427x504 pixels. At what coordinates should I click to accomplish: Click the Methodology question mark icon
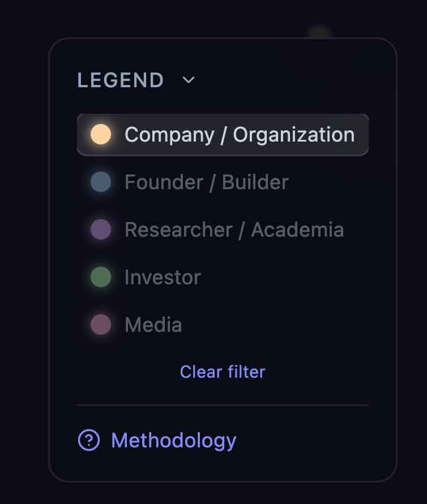[x=89, y=440]
